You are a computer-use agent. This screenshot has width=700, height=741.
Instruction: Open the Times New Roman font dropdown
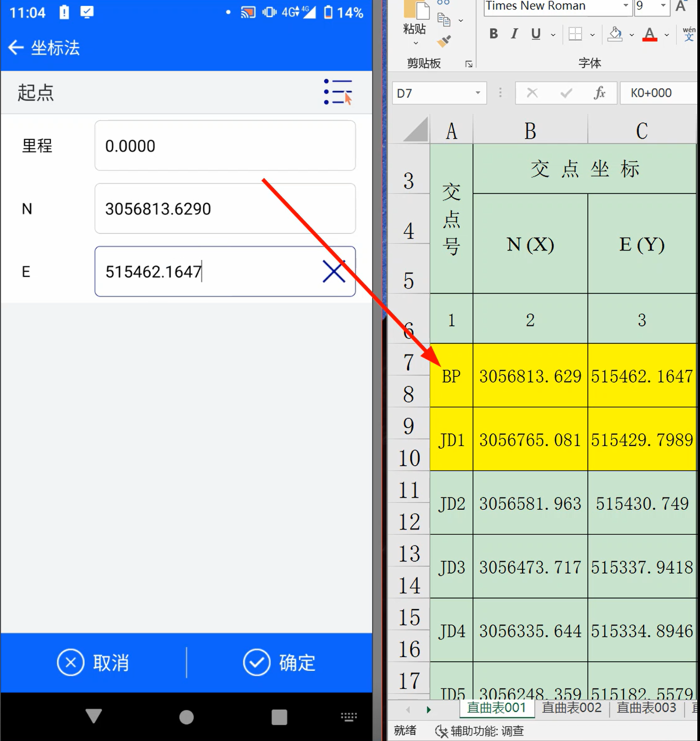(x=626, y=6)
